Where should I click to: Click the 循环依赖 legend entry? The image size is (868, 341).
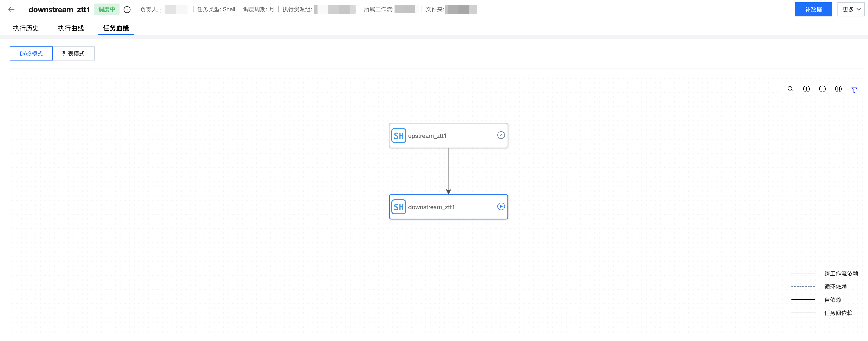click(835, 286)
